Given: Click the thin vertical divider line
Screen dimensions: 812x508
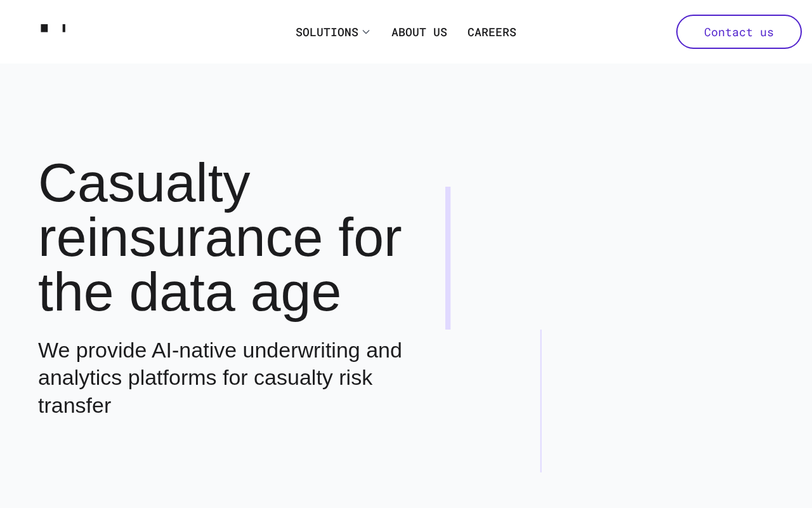Looking at the screenshot, I should (541, 401).
